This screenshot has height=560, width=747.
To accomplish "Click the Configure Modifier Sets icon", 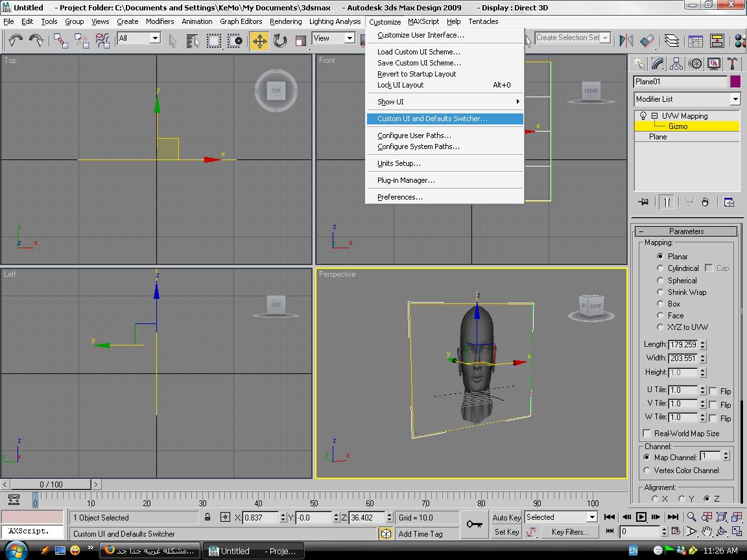I will click(x=729, y=202).
